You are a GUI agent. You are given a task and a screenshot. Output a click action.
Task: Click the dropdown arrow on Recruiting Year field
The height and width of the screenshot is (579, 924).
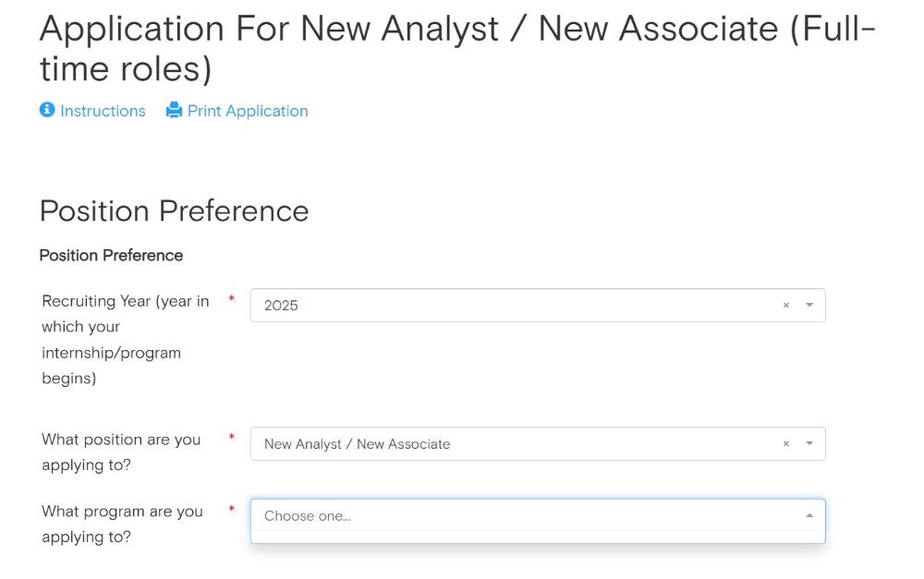(x=808, y=305)
